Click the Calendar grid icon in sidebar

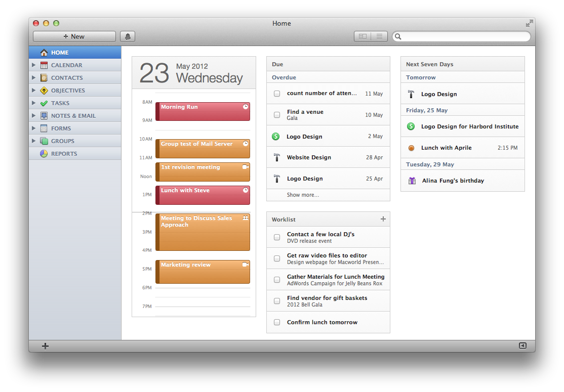tap(44, 65)
